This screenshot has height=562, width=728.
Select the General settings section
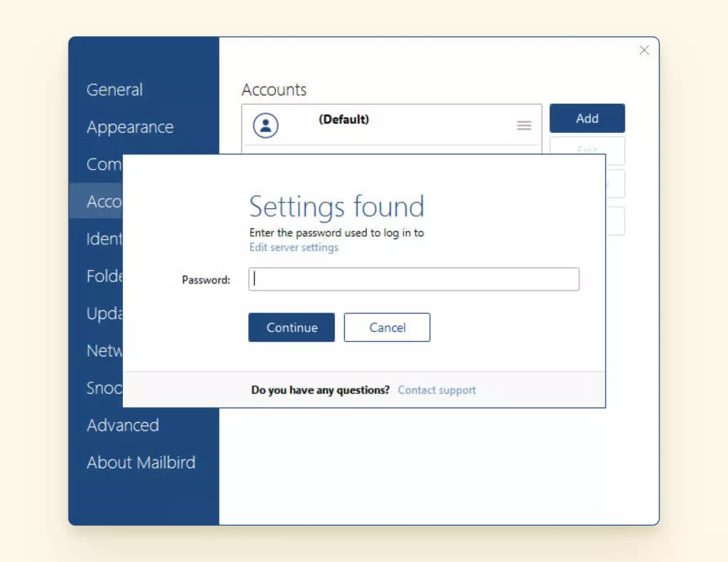pos(114,90)
